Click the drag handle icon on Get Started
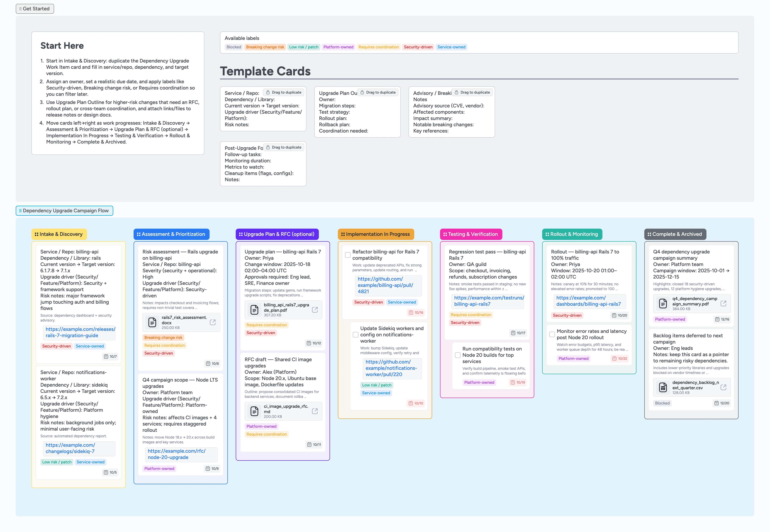This screenshot has width=770, height=532. click(21, 9)
